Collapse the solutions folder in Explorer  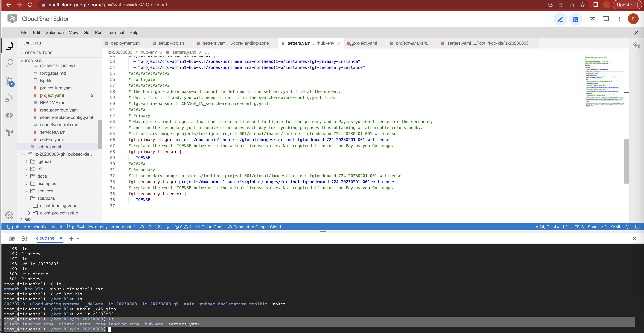[x=27, y=198]
